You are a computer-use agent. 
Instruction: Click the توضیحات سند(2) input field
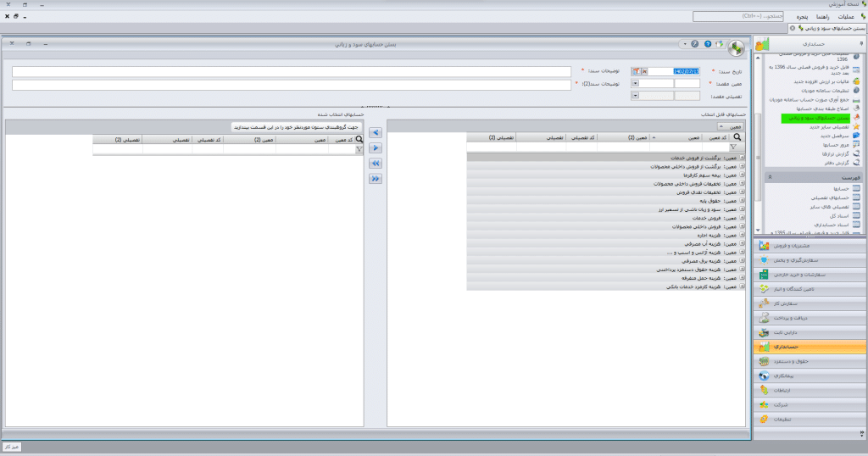pos(292,85)
